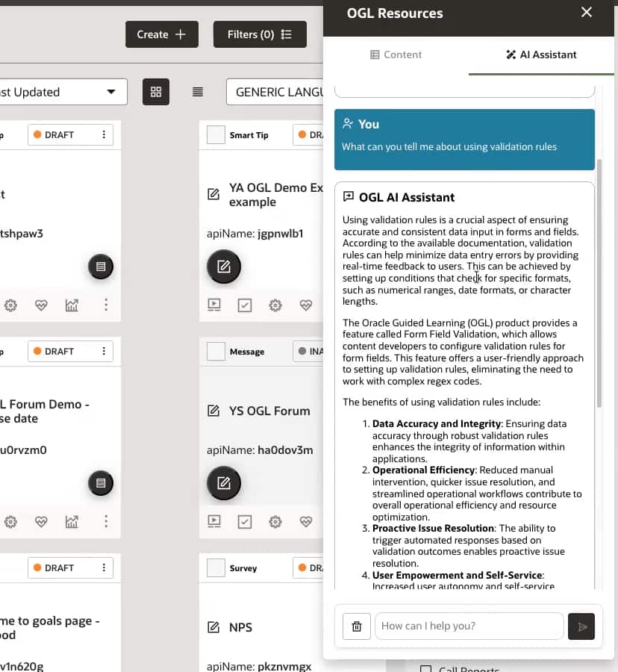Click the 'YA OGL Demo' card title

pos(276,195)
